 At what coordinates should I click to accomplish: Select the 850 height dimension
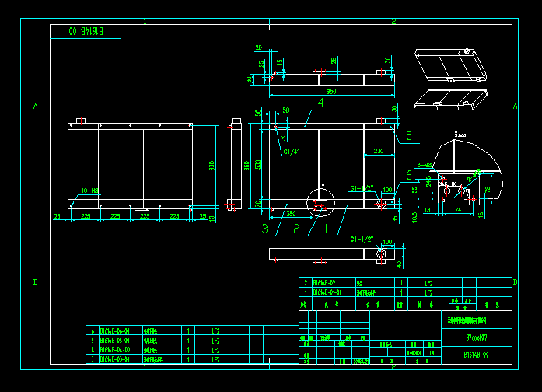coord(247,166)
